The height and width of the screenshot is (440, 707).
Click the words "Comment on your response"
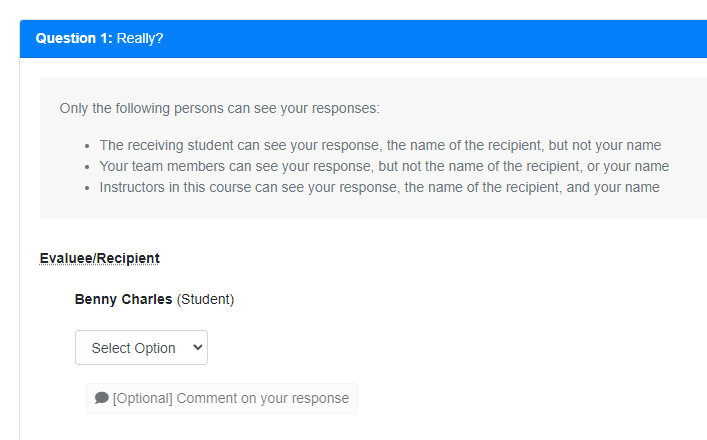pyautogui.click(x=262, y=398)
